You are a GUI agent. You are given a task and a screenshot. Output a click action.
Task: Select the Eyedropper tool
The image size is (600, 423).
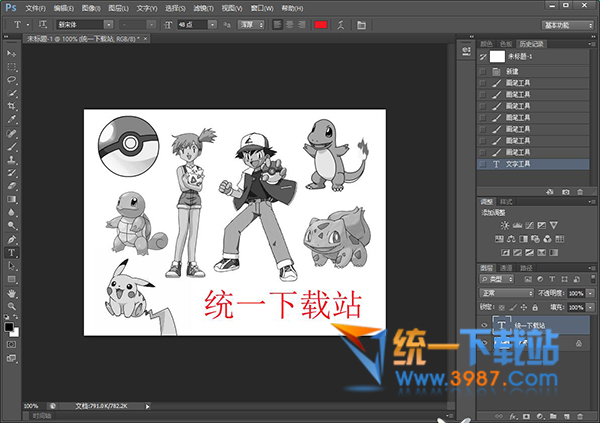11,119
